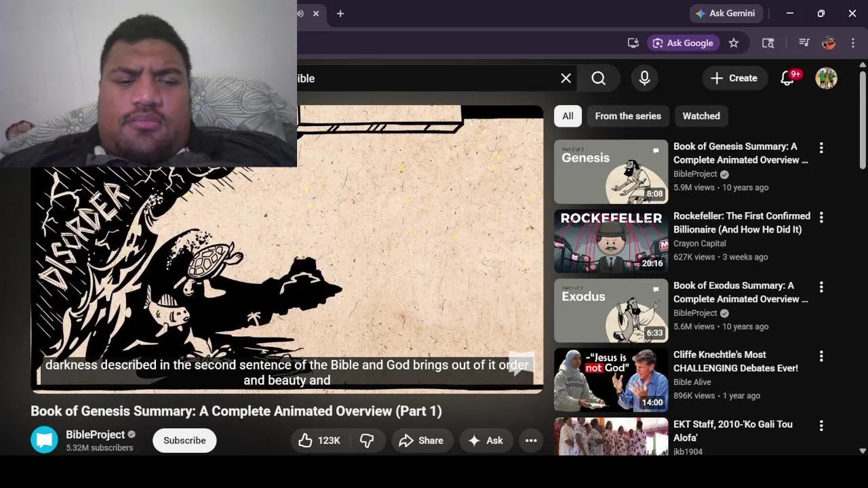
Task: Open the Exodus Part 1 thumbnail
Action: (611, 311)
